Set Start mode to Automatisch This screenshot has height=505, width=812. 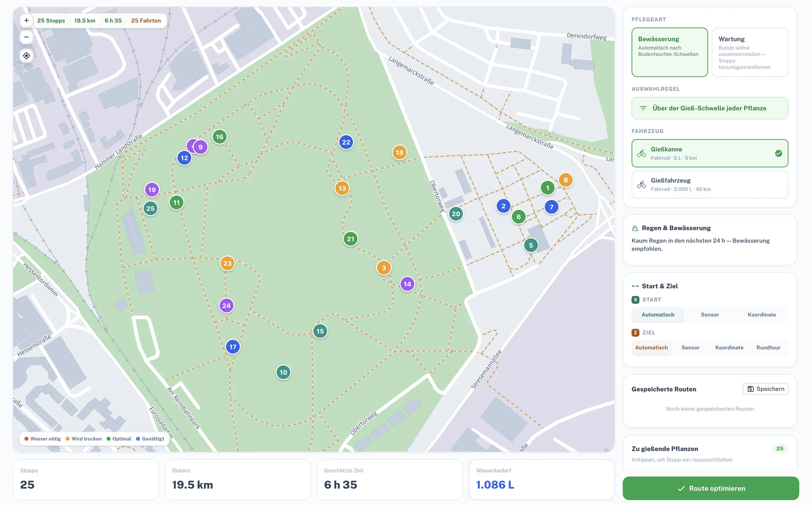[x=658, y=315]
